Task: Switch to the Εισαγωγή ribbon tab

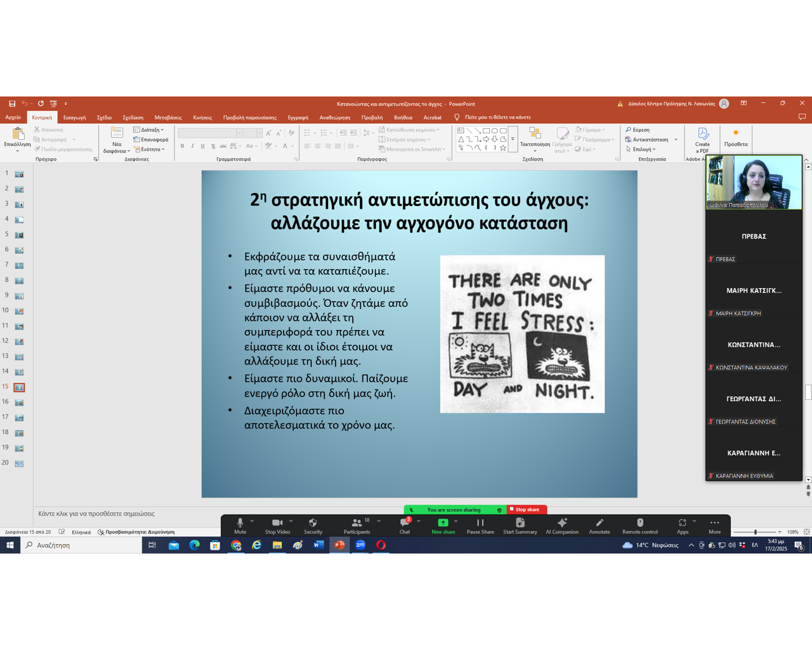Action: pos(74,117)
